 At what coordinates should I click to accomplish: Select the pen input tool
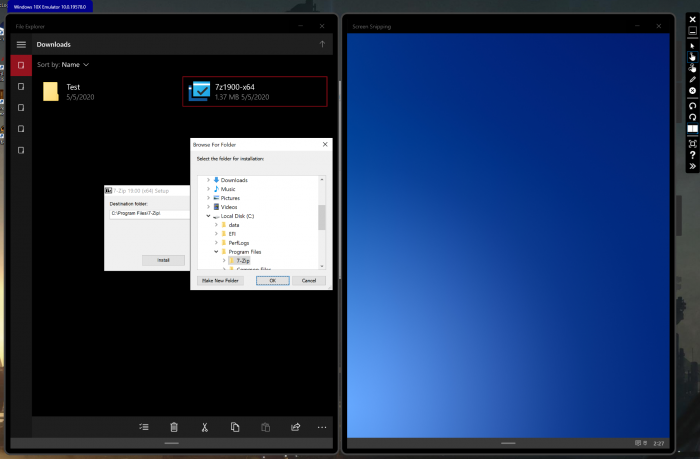(x=692, y=79)
